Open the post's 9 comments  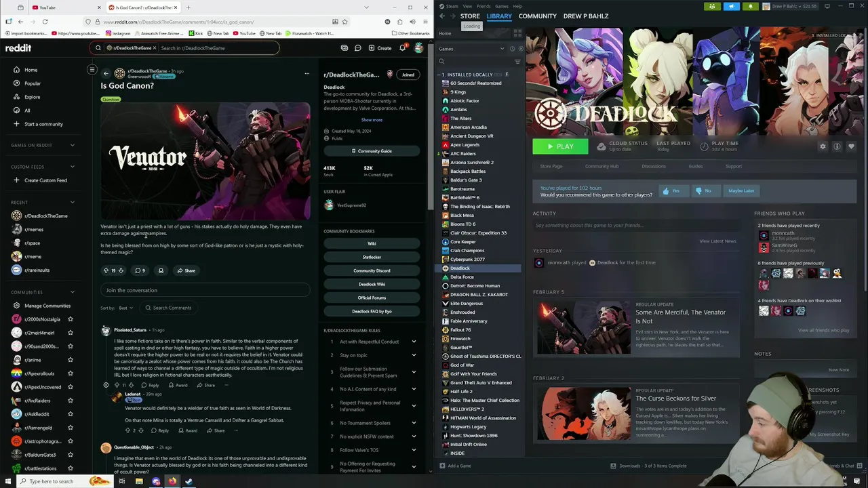[140, 270]
